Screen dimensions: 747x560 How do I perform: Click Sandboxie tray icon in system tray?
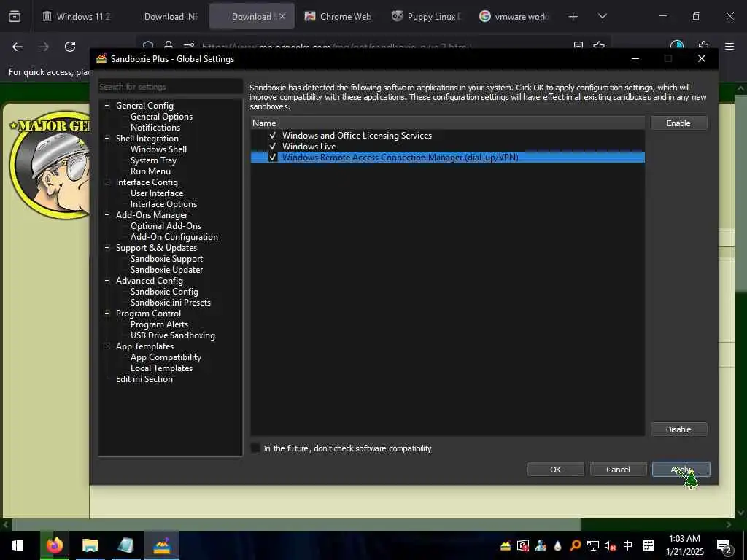coord(506,545)
